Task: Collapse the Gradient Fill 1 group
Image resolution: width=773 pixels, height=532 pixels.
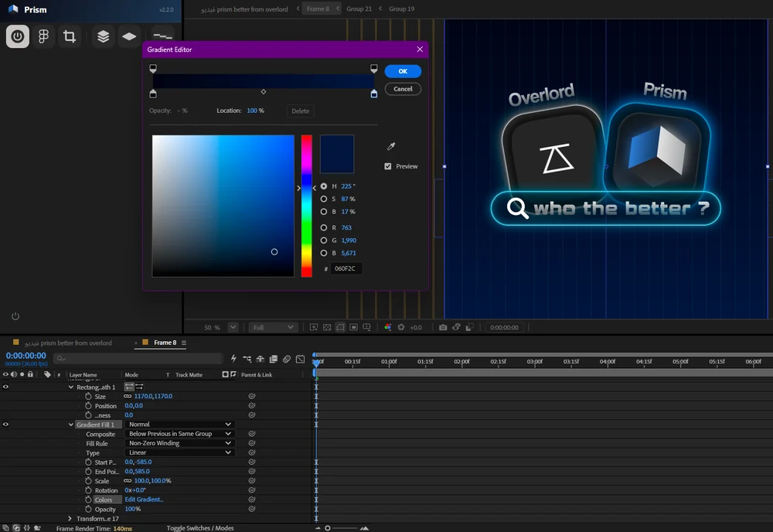Action: pyautogui.click(x=71, y=425)
